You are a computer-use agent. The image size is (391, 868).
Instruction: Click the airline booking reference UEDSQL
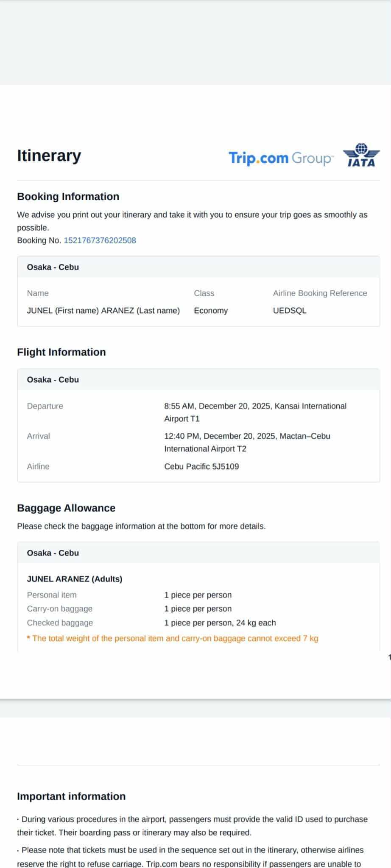point(290,311)
